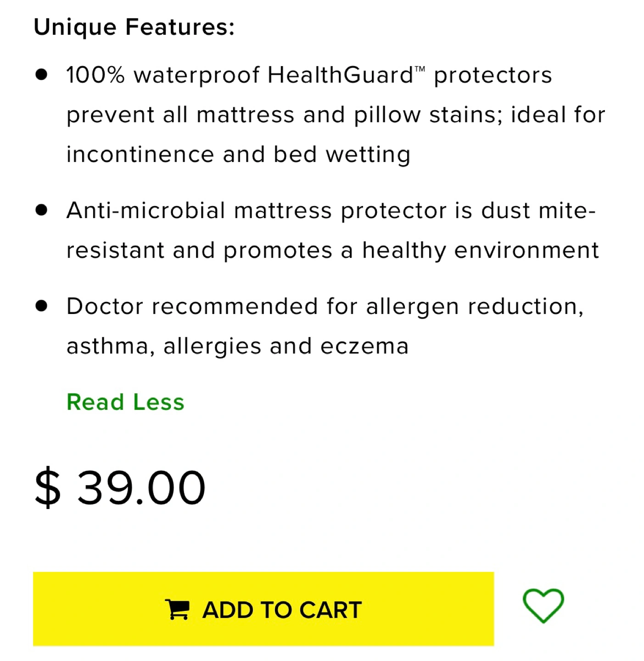
Task: Click the 'dust mite-' text
Action: (538, 211)
